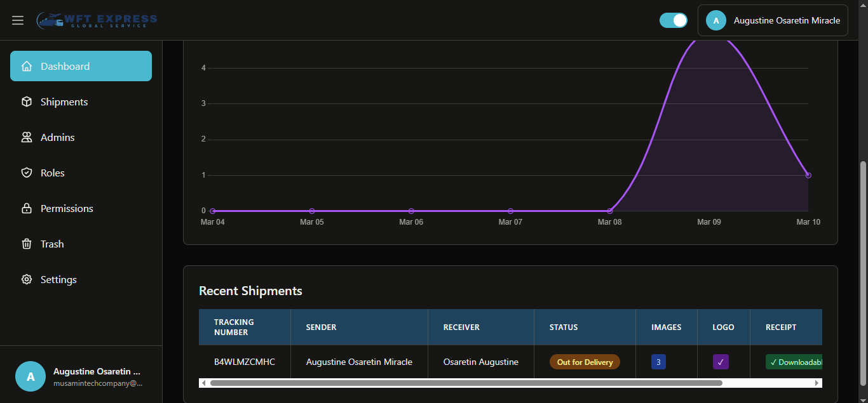This screenshot has width=868, height=403.
Task: Expand the sidebar user account panel
Action: tap(81, 376)
